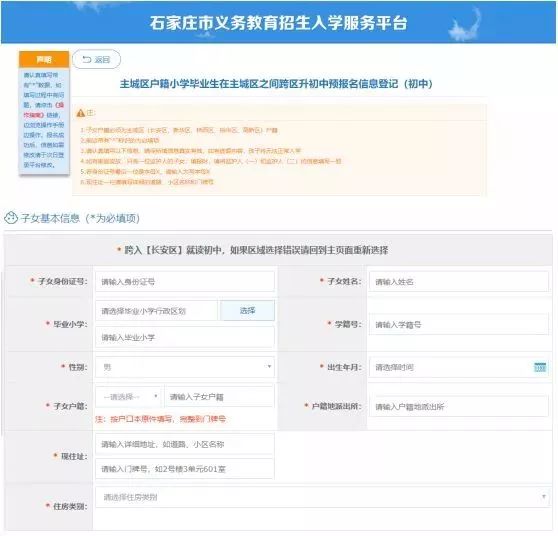
Task: Click the warning triangle icon beside 注
Action: click(x=80, y=113)
